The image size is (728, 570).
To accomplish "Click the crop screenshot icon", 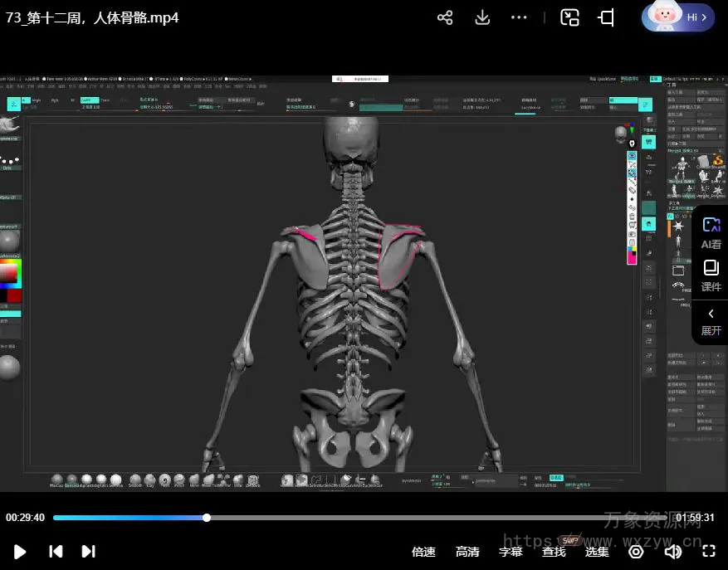I will 607,17.
